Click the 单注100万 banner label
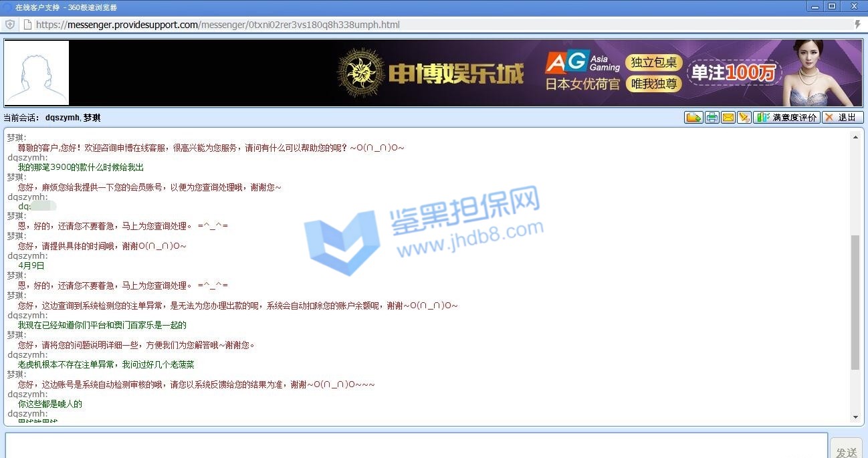 (x=734, y=72)
